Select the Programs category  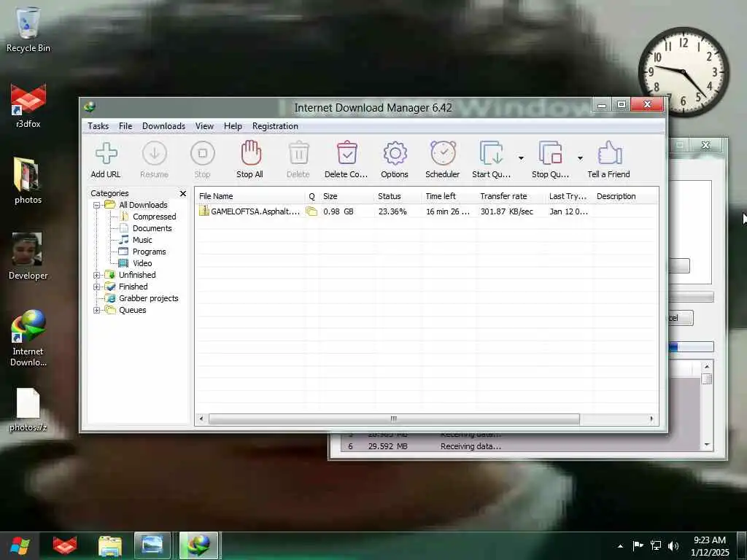click(149, 252)
